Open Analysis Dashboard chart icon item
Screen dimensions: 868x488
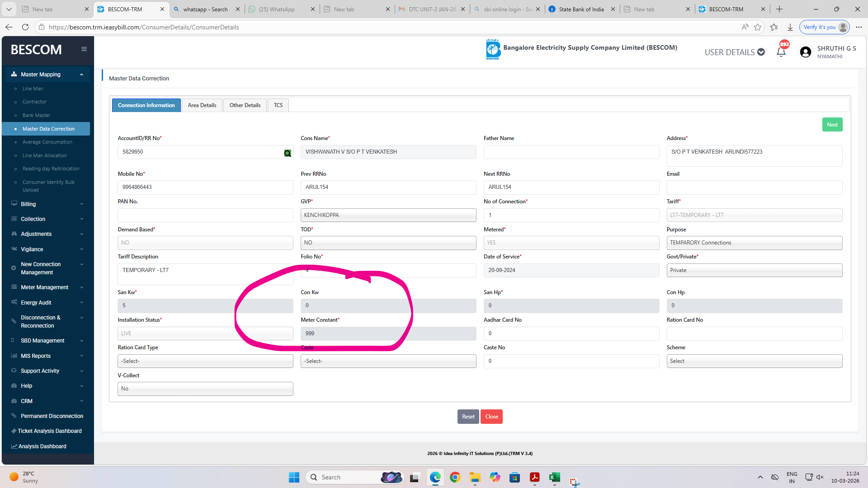[x=14, y=446]
